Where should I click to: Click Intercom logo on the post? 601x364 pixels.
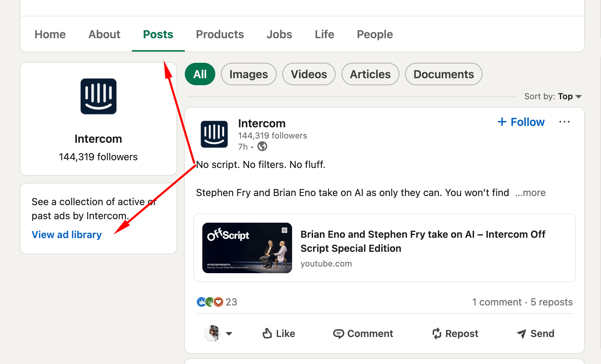click(x=214, y=134)
